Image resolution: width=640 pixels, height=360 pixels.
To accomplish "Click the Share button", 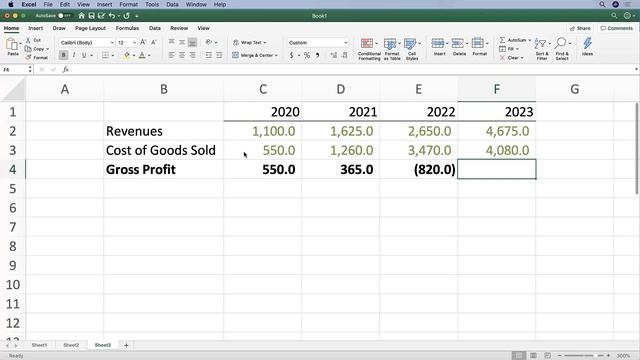I will click(x=580, y=28).
